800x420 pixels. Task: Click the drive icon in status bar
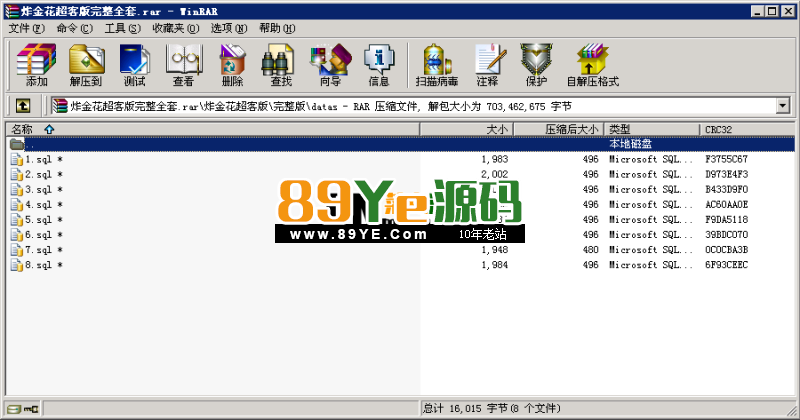(x=14, y=408)
